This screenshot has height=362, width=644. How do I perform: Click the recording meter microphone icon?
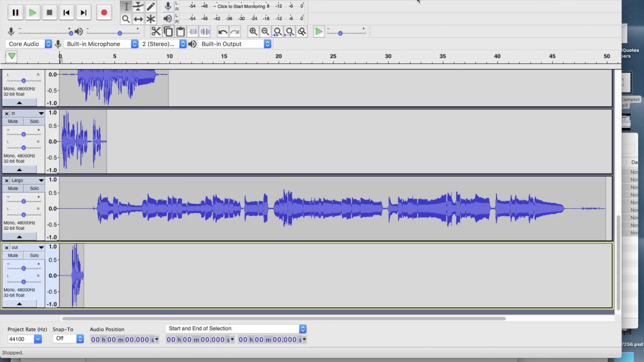(x=168, y=6)
